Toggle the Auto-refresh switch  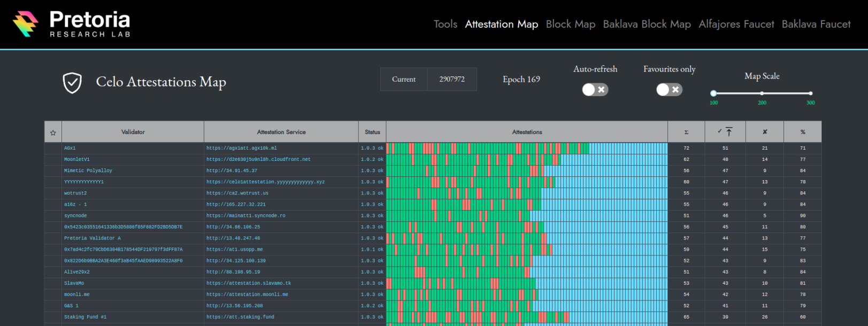[595, 89]
